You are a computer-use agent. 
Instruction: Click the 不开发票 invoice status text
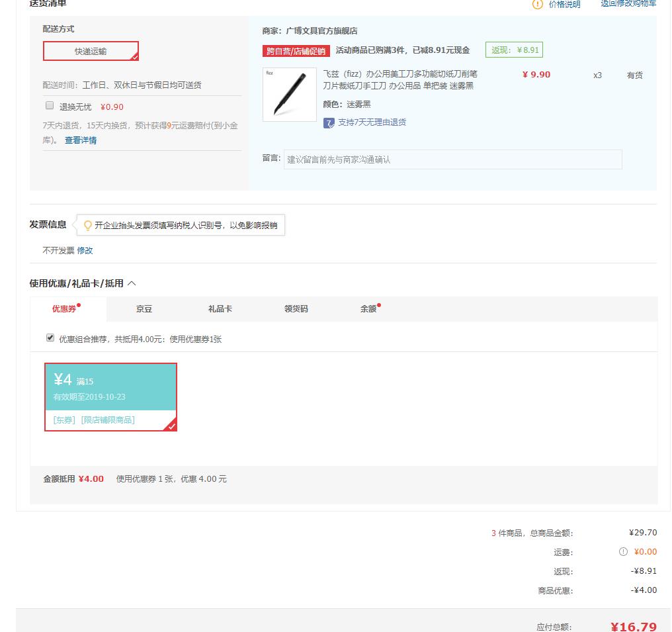click(x=58, y=250)
